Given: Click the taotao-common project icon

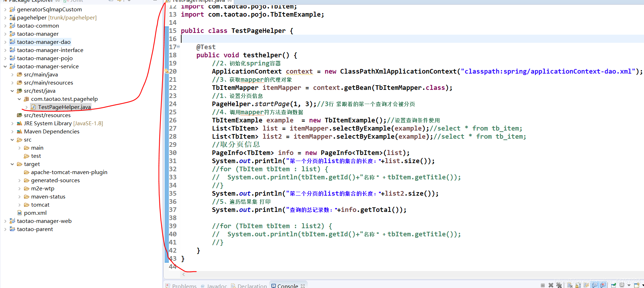Looking at the screenshot, I should point(12,26).
